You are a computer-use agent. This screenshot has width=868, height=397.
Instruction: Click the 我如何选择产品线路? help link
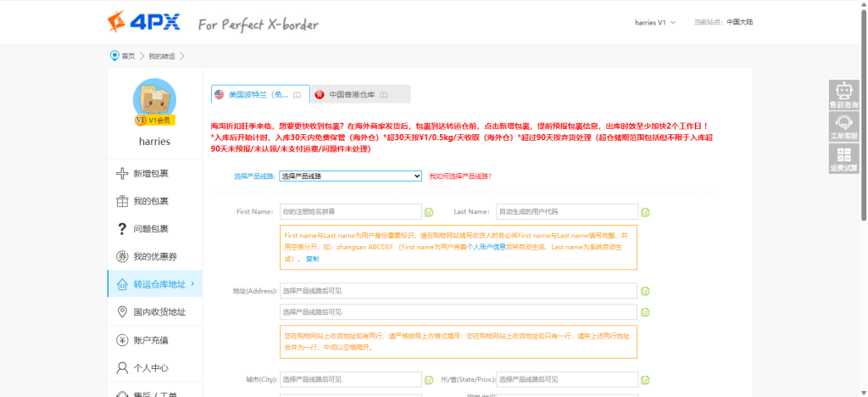click(459, 176)
